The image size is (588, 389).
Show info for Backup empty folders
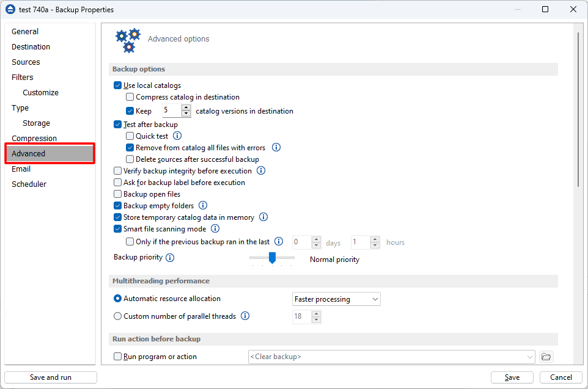[203, 206]
